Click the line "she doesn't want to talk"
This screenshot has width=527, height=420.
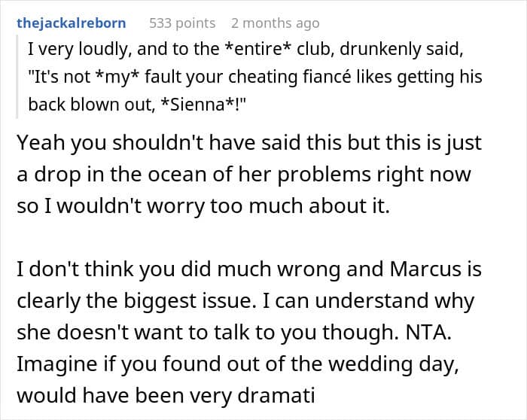(234, 333)
